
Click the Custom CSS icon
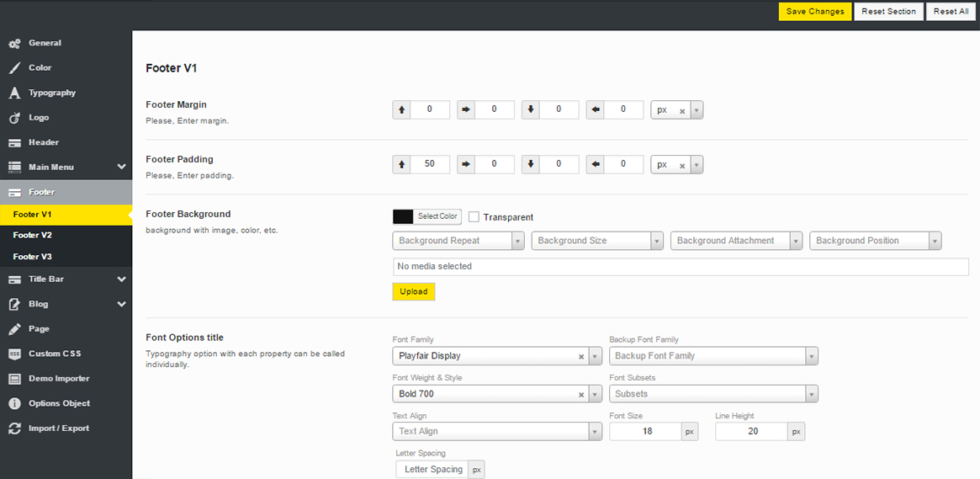click(14, 354)
